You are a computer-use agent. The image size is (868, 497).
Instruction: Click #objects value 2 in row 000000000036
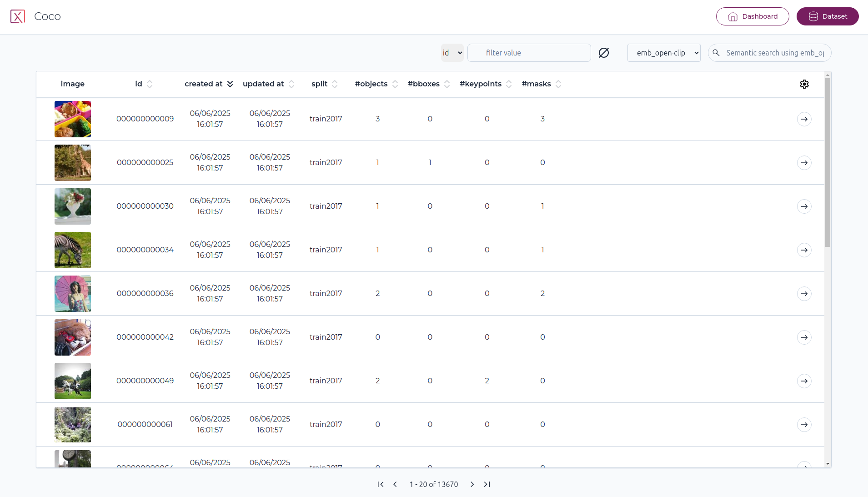pos(377,294)
